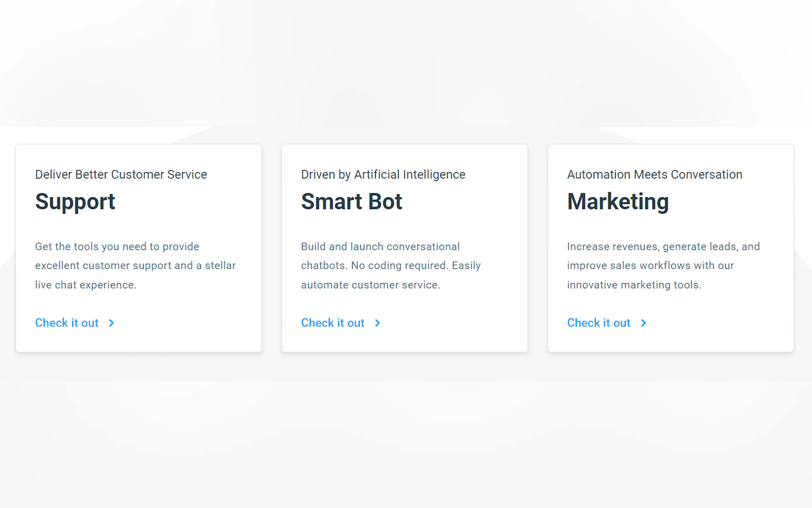Visit Marketing's "Check it out" link

coord(598,323)
